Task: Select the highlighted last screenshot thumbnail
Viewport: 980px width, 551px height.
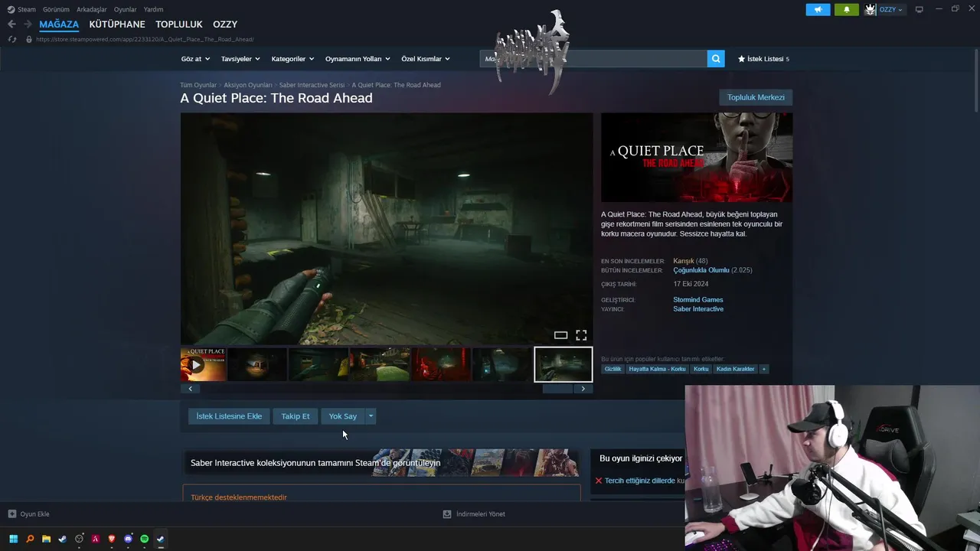Action: 563,364
